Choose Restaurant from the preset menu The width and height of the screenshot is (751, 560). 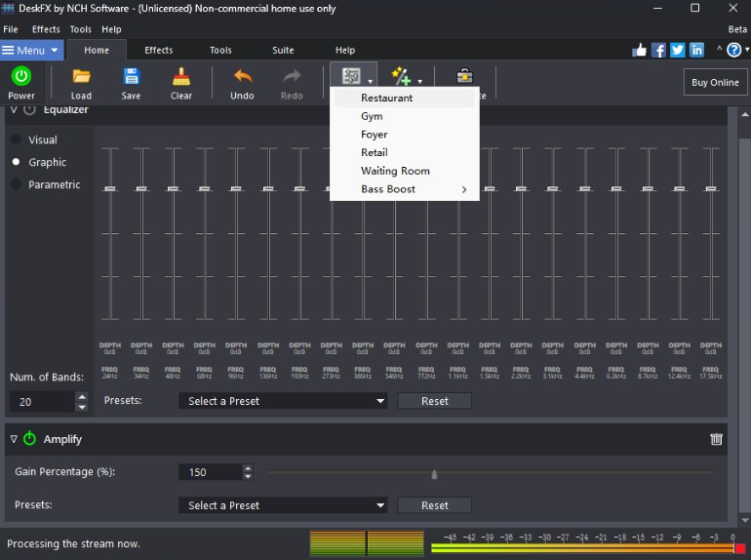click(x=386, y=98)
